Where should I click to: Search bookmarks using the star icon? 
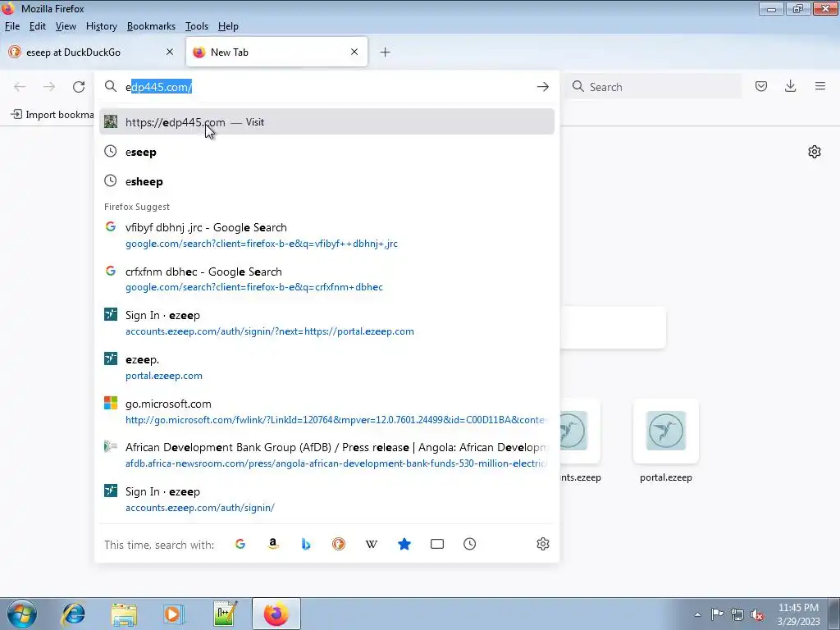[x=404, y=544]
